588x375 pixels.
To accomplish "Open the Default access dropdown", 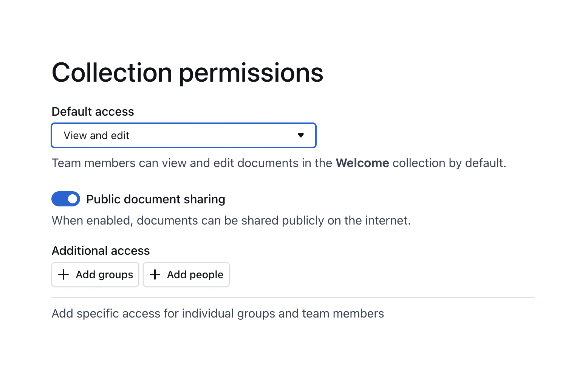I will point(184,135).
